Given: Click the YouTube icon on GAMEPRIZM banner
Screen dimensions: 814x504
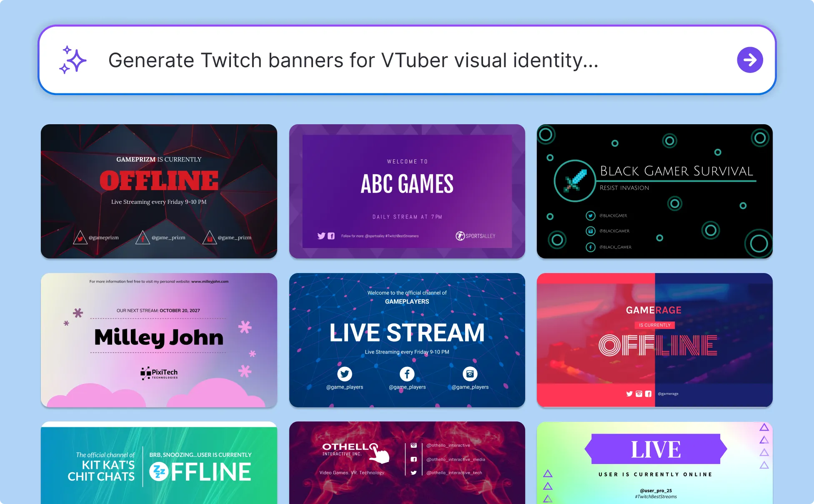Looking at the screenshot, I should click(x=209, y=238).
